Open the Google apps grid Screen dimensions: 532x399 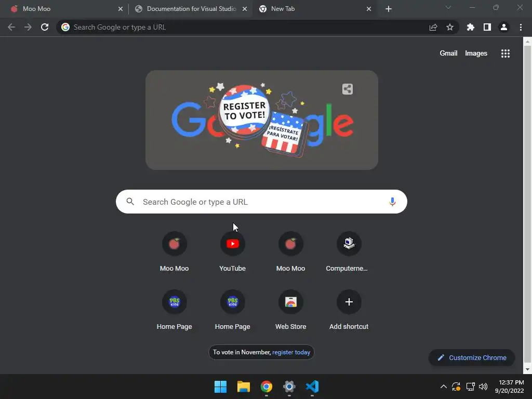pos(506,54)
